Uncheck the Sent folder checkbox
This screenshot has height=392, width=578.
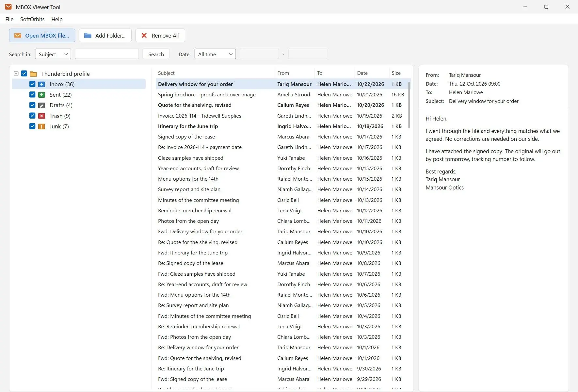[x=32, y=95]
